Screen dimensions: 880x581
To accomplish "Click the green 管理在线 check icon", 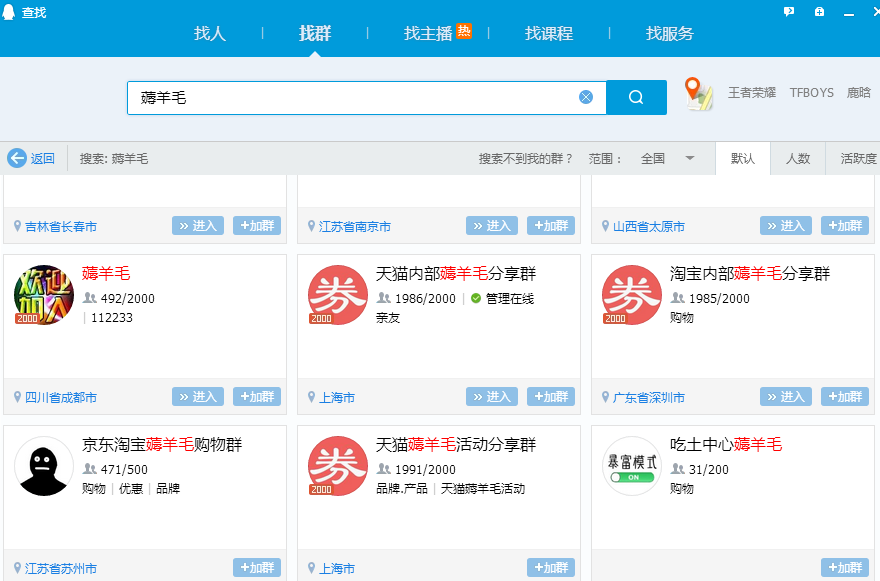I will click(476, 298).
